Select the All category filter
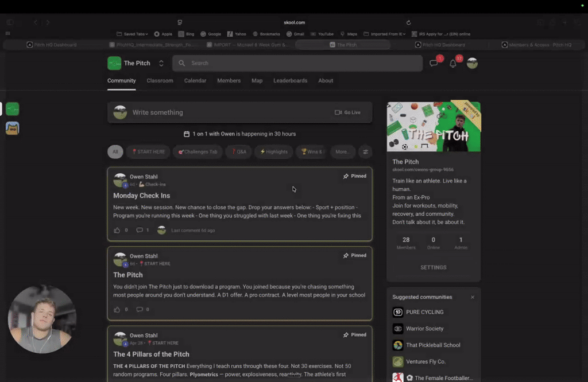 [x=115, y=151]
